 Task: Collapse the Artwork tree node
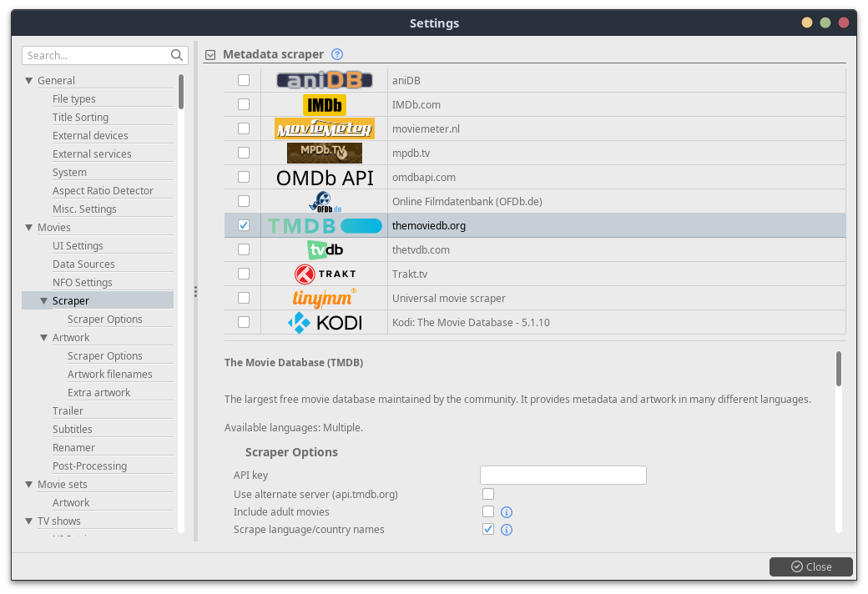coord(44,338)
